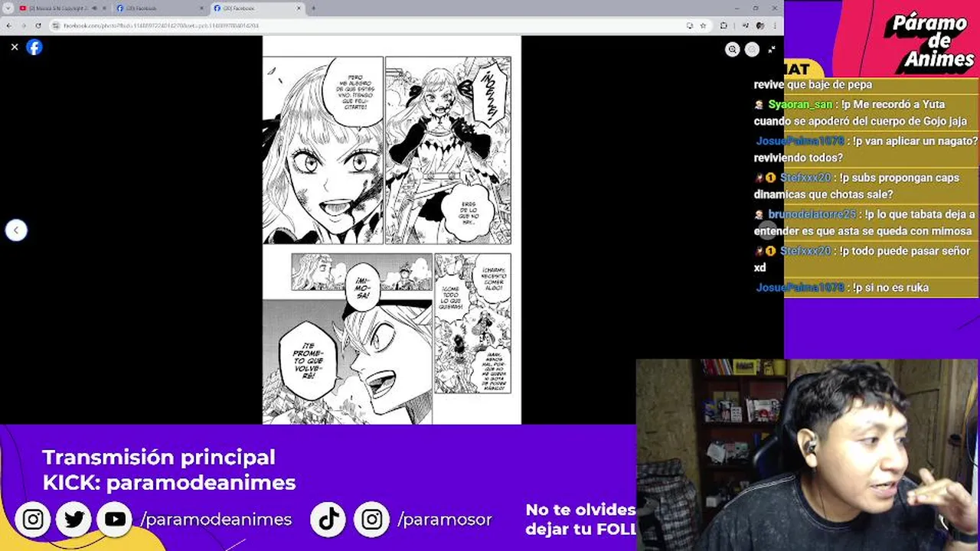This screenshot has width=980, height=551.
Task: Close the active Facebook tab
Action: pyautogui.click(x=299, y=8)
